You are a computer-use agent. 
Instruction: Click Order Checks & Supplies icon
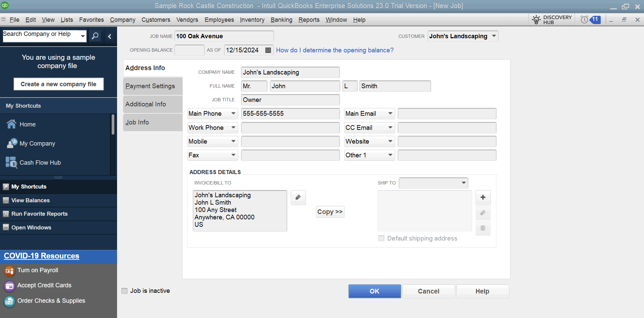pos(9,301)
